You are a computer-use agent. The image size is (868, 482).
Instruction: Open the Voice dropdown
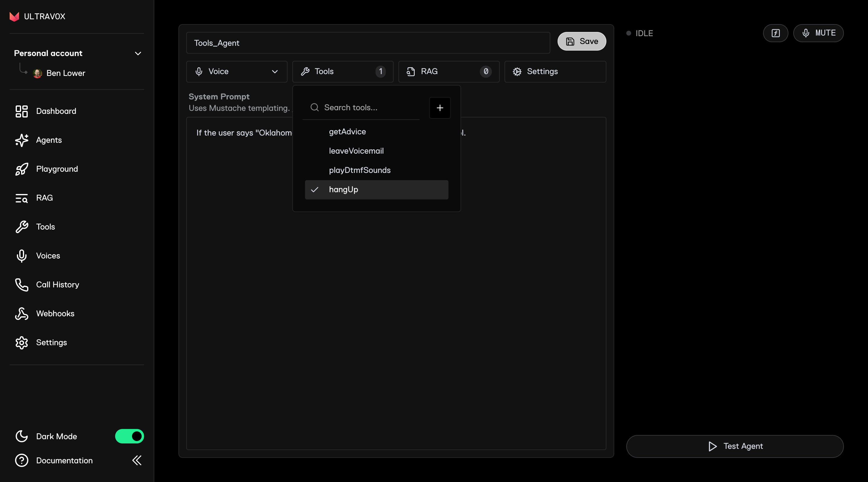[x=237, y=71]
